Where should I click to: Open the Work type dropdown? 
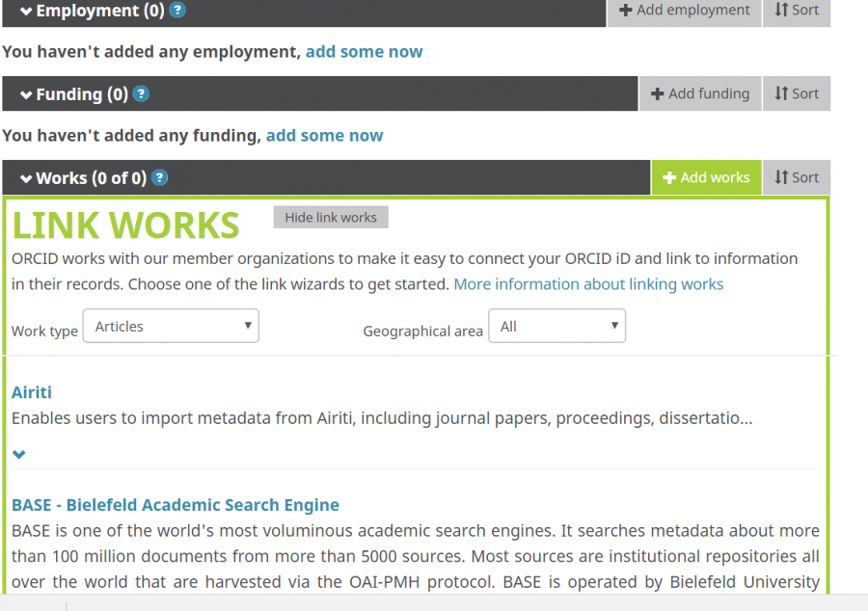(171, 327)
